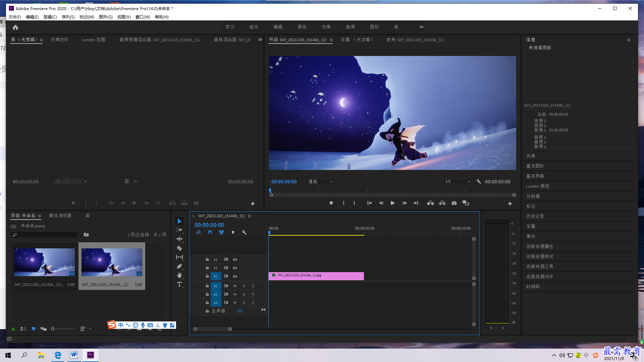Solo audio track A2
Image resolution: width=644 pixels, height=362 pixels.
244,294
